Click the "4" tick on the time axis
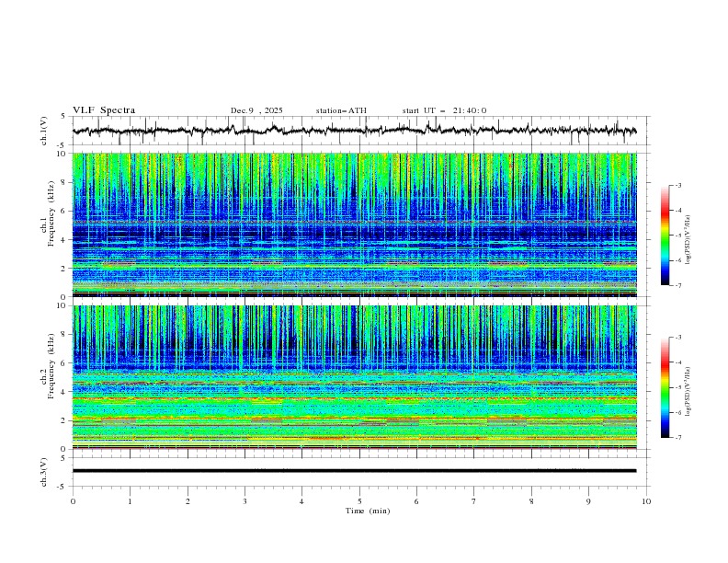Screen dimensions: 728x563 [301, 501]
